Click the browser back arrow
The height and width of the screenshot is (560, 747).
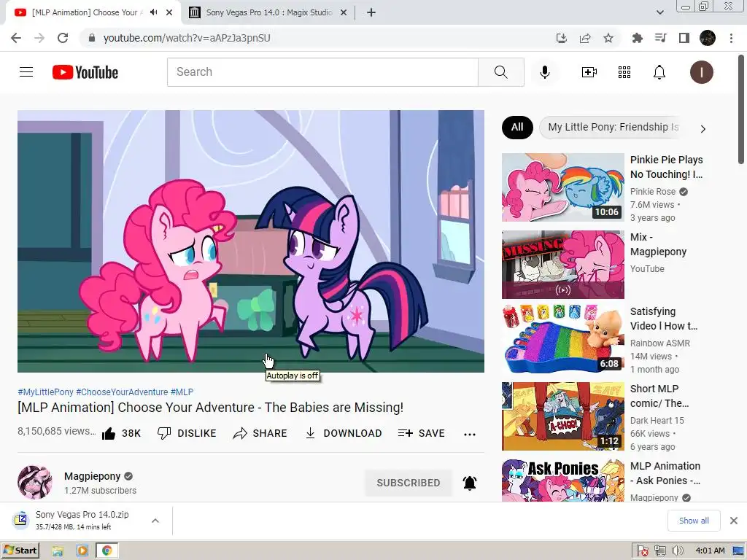(x=16, y=38)
